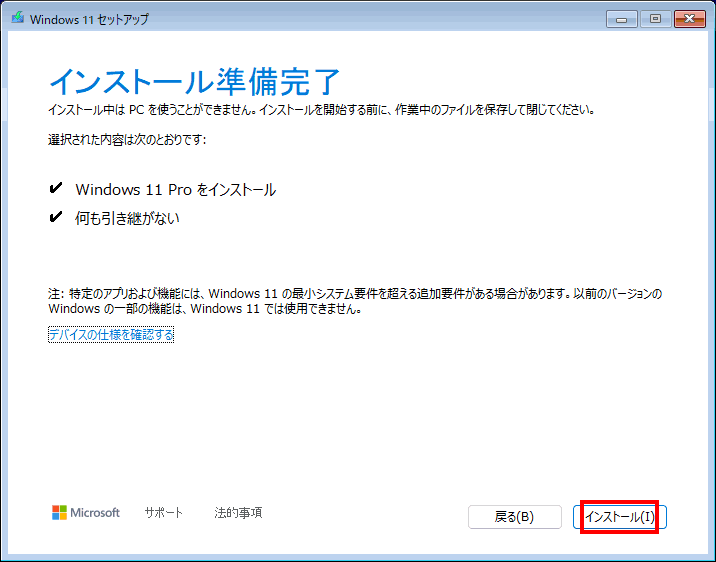
Task: Open デバイスの仕様を確認する link
Action: (x=111, y=335)
